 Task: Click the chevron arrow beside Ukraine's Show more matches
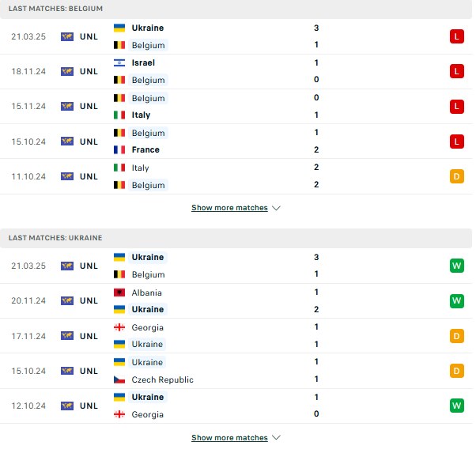[x=276, y=437]
